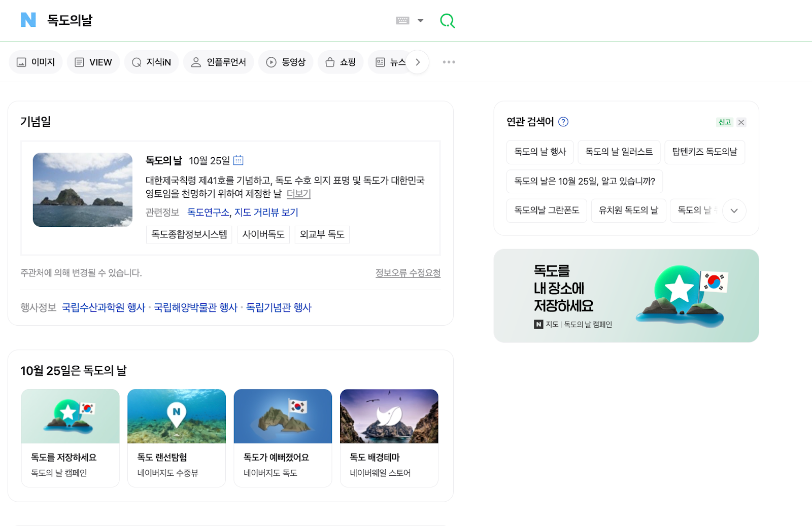Switch to the 지식iN tab
Screen dimensions: 812x526
(151, 62)
